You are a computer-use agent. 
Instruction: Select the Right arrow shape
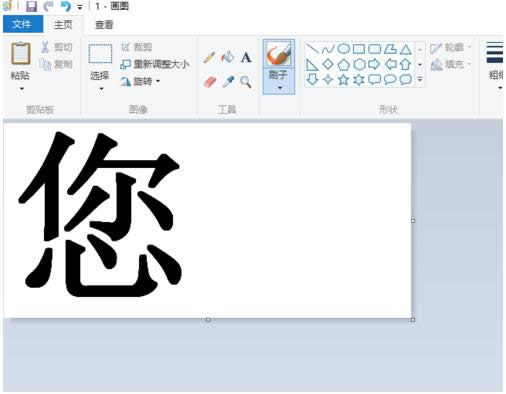pyautogui.click(x=374, y=64)
